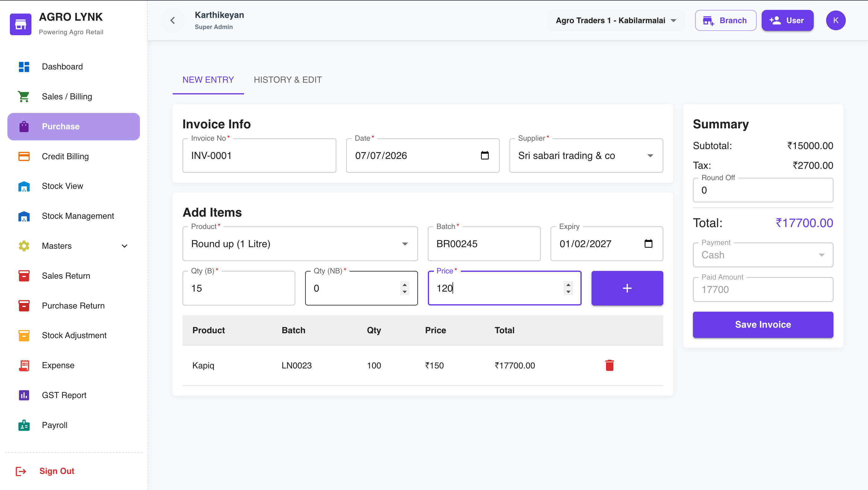Image resolution: width=868 pixels, height=490 pixels.
Task: Click the AGRO LYNK store logo
Action: [21, 24]
